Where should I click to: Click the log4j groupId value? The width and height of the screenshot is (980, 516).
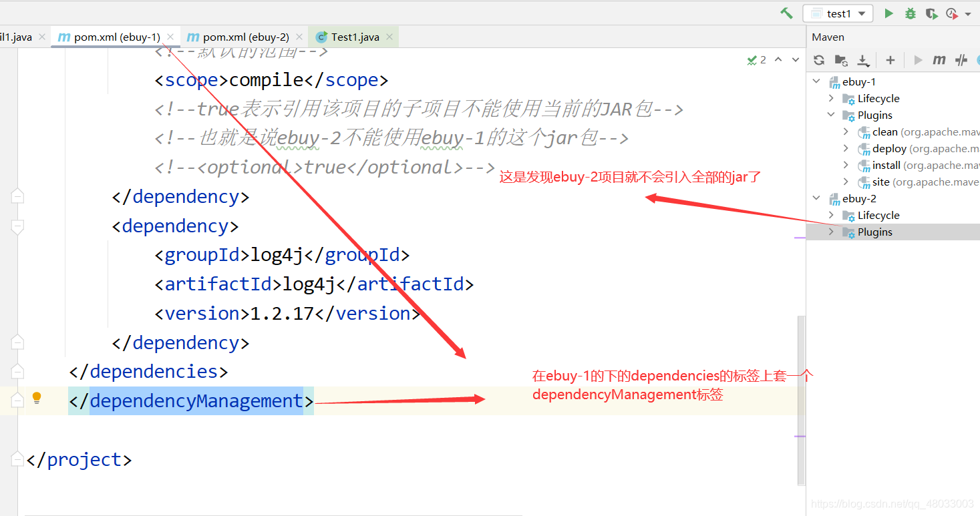click(x=277, y=255)
